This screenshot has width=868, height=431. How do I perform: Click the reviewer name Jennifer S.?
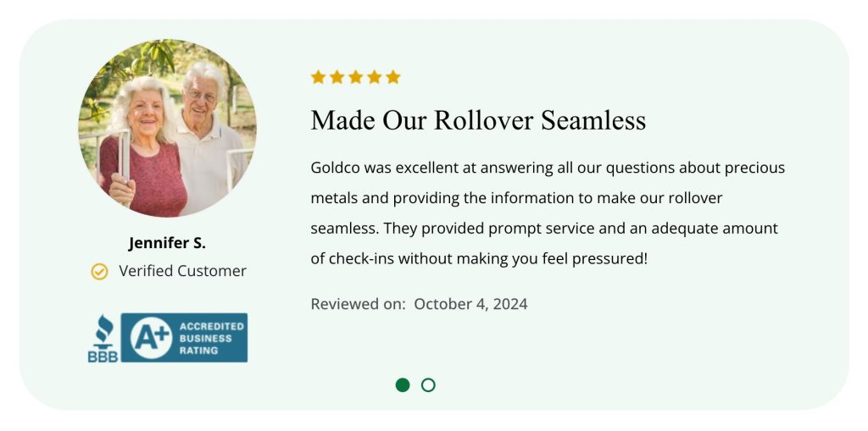167,243
